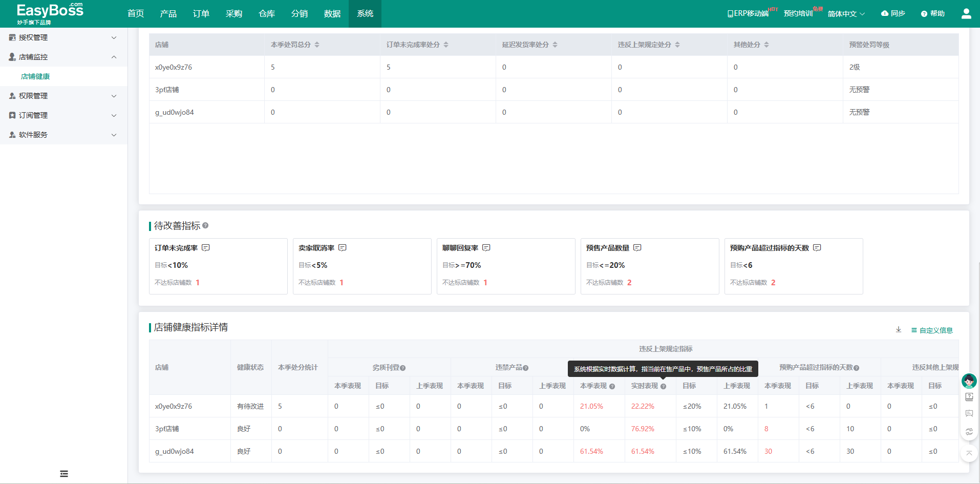980x484 pixels.
Task: Open the 简体中文 language dropdown
Action: [846, 14]
